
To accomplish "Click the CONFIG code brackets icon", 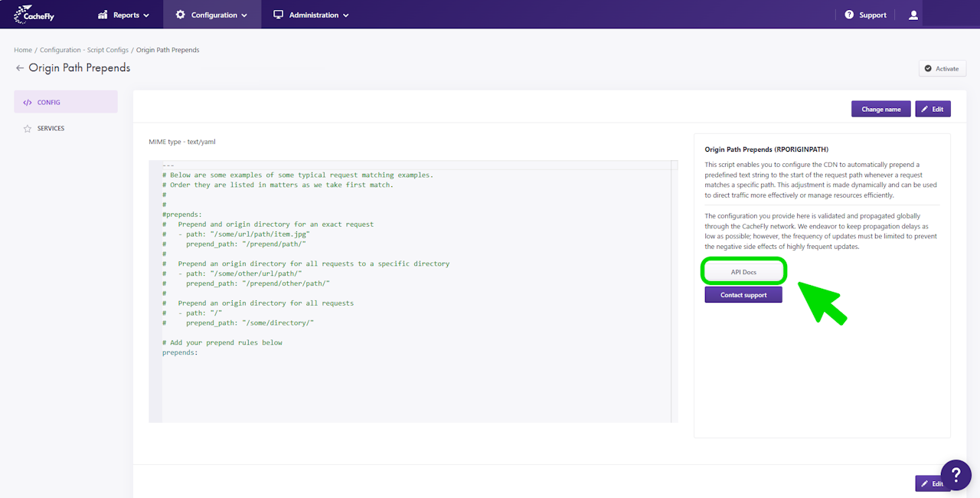I will (x=28, y=102).
